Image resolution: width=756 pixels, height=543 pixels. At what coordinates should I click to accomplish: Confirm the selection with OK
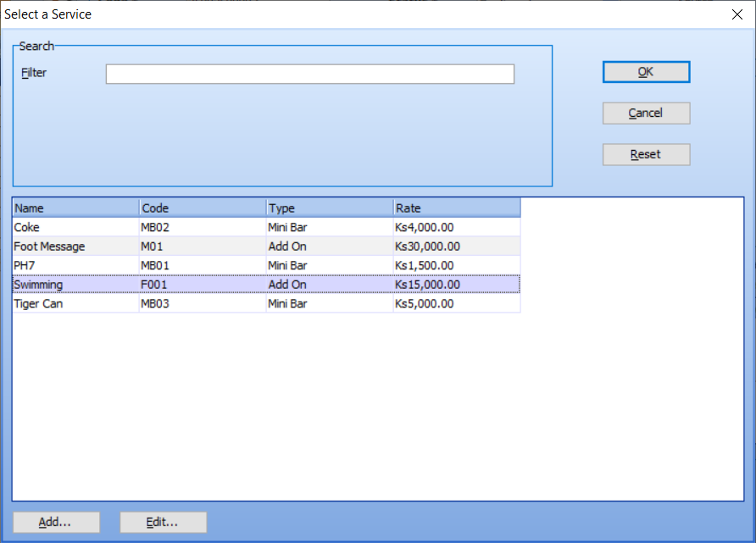click(646, 72)
